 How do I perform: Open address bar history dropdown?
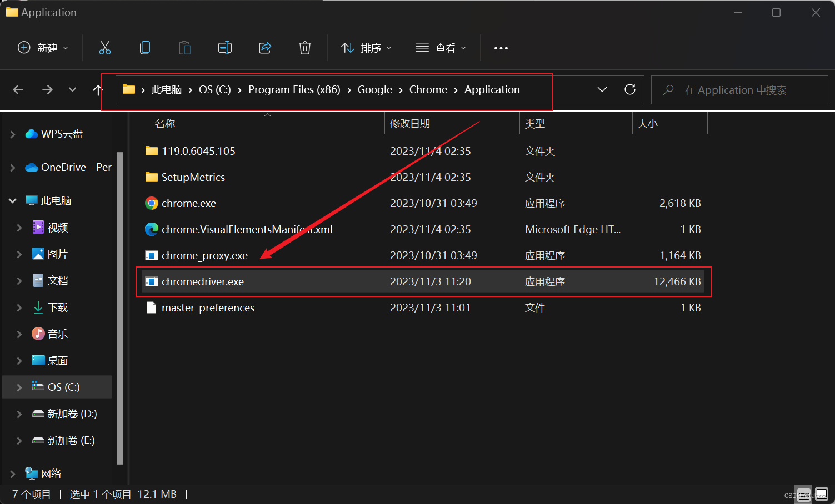[602, 89]
